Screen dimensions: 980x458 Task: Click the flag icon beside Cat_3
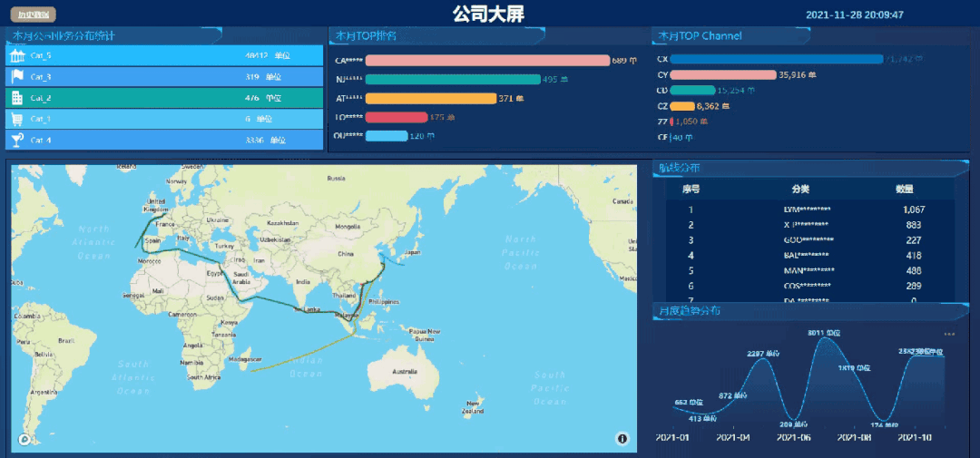tap(17, 77)
